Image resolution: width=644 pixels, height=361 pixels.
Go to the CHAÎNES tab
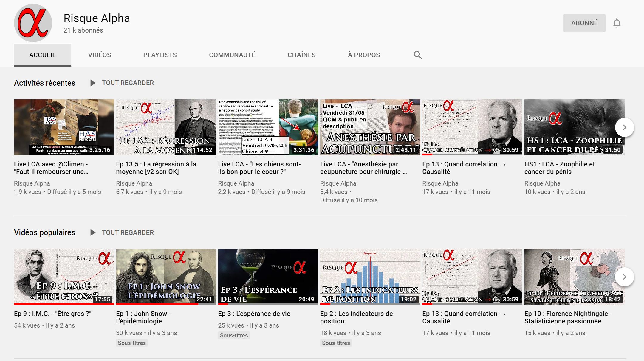pos(301,55)
